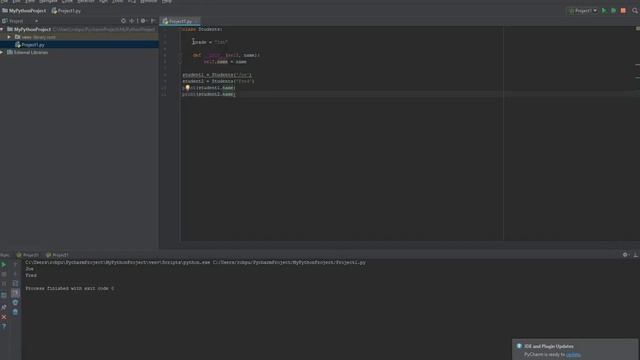640x360 pixels.
Task: Collapse the MyPythonProject root node
Action: click(2, 29)
